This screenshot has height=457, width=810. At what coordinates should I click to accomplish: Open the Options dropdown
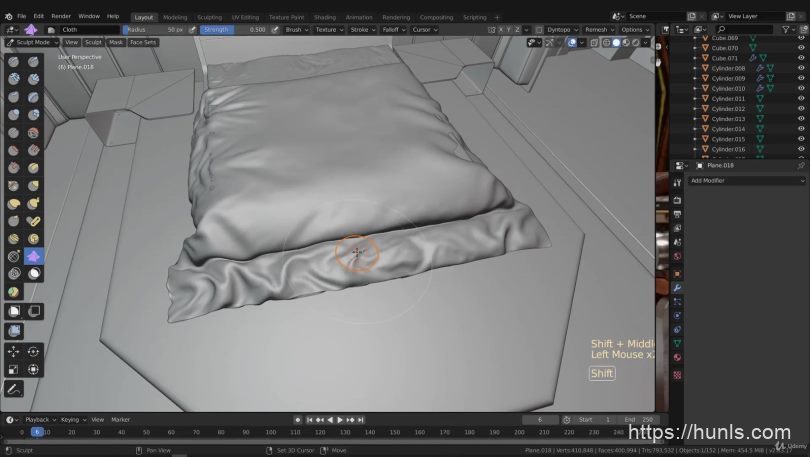635,30
